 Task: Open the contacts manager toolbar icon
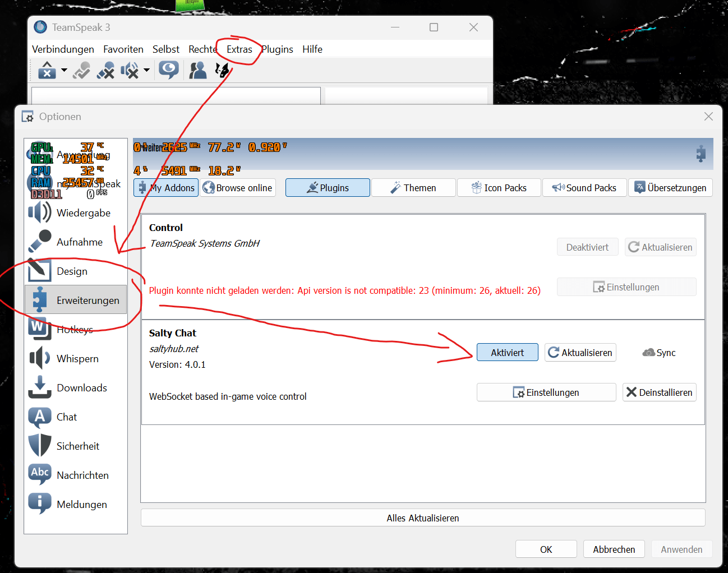coord(197,70)
